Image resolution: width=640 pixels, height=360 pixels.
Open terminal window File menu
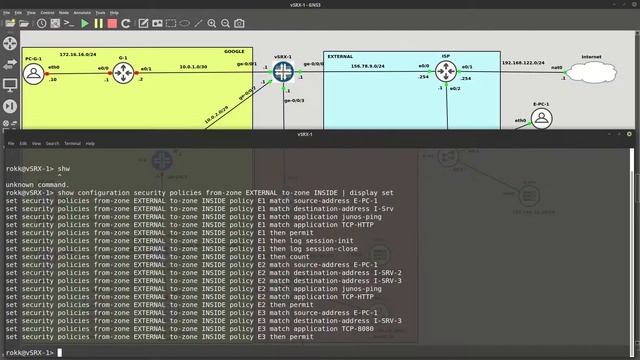11,144
